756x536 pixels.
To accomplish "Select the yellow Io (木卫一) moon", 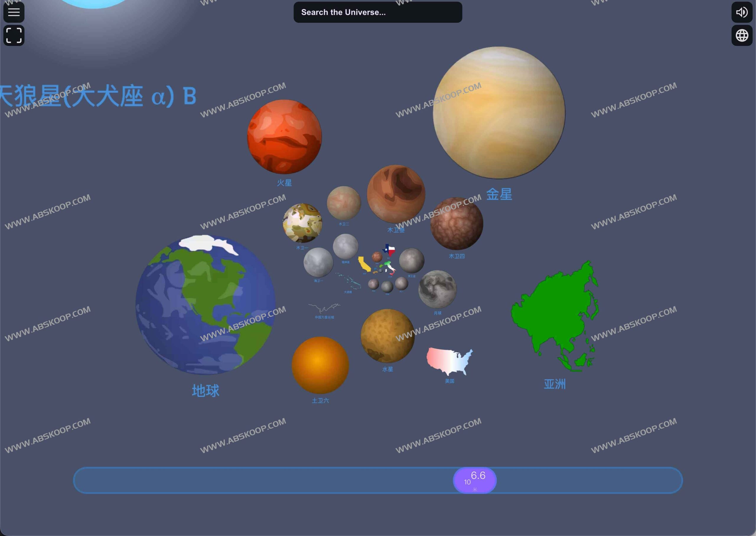I will [302, 223].
